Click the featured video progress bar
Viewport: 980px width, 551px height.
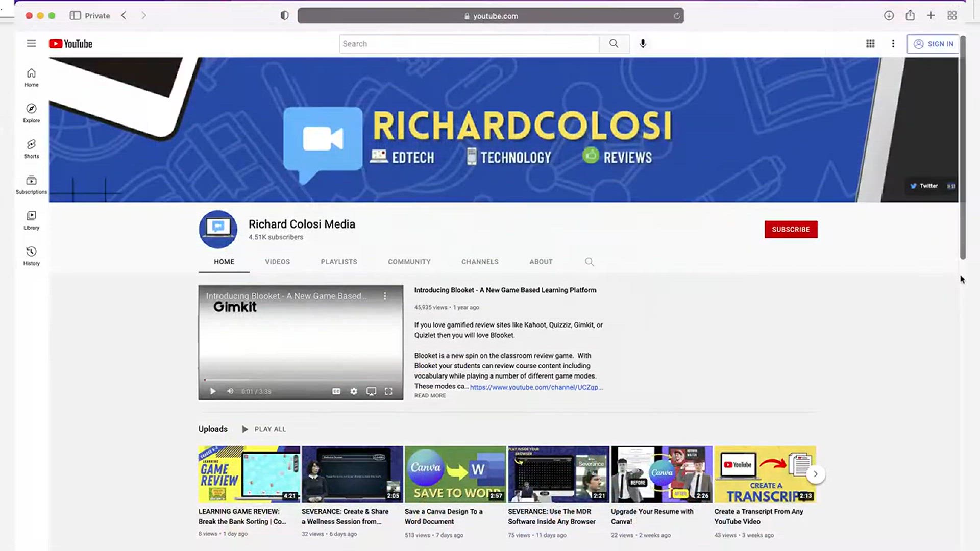tap(301, 380)
